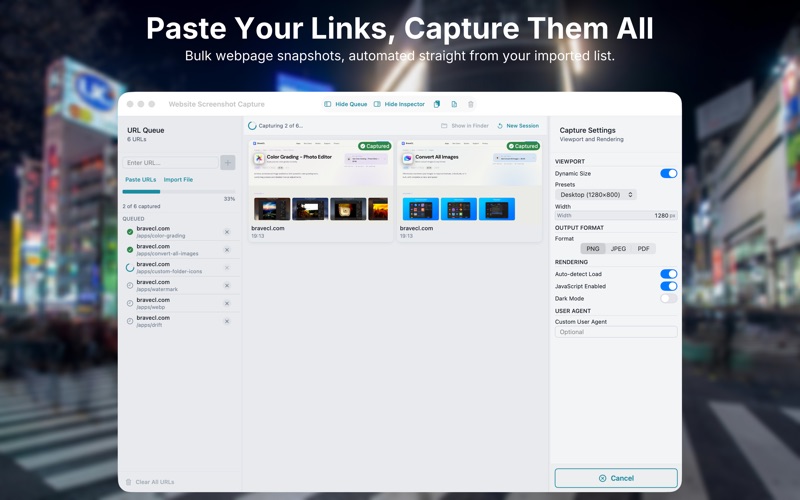Remove /apps/color-grading from the queue
800x500 pixels.
[x=227, y=232]
